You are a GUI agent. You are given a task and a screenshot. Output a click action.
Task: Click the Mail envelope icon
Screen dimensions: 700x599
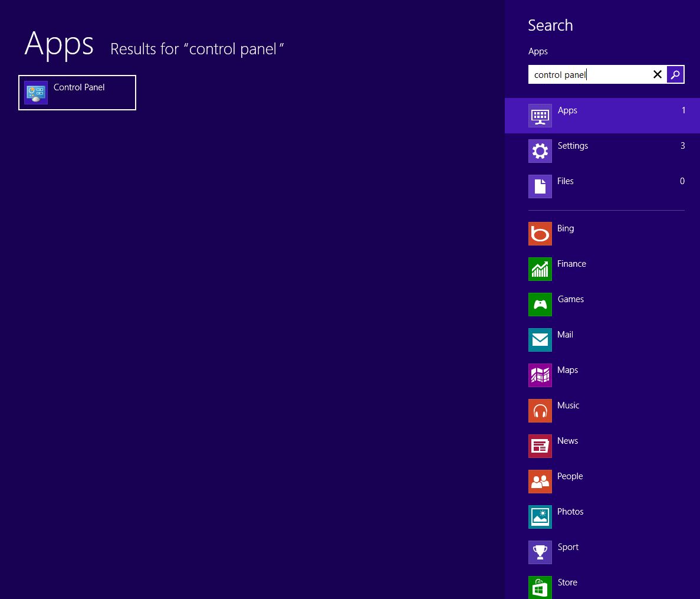(540, 340)
